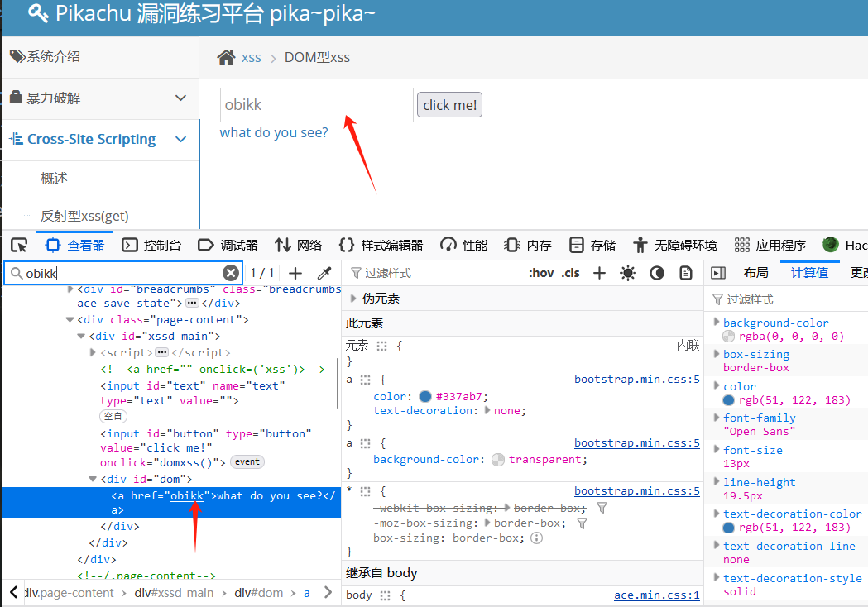Open the what do you see? link
Image resolution: width=868 pixels, height=607 pixels.
click(x=273, y=133)
